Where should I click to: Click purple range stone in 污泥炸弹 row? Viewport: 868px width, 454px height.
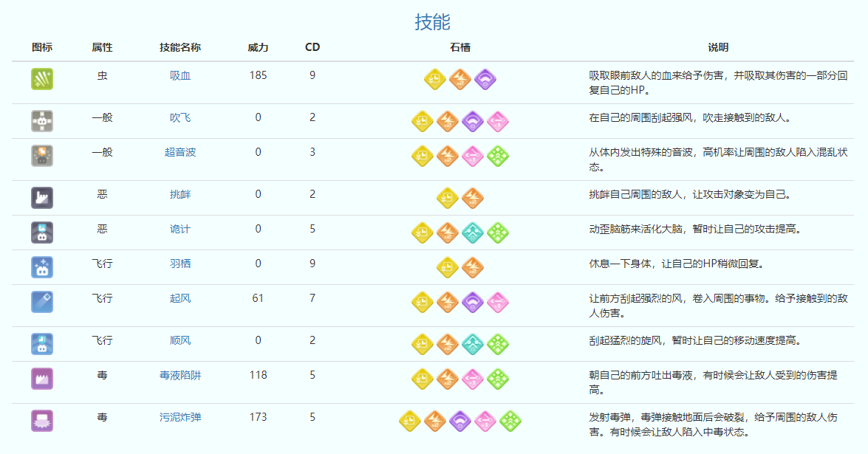(x=460, y=421)
